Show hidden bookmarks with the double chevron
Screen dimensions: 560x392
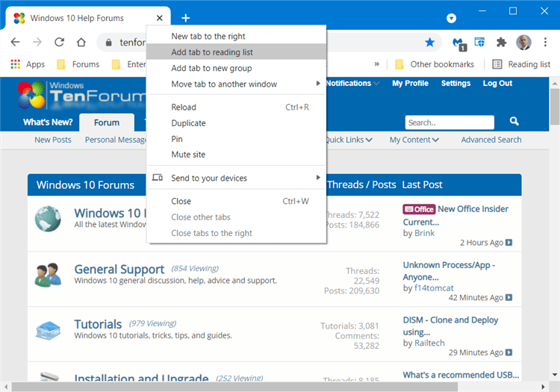[377, 64]
